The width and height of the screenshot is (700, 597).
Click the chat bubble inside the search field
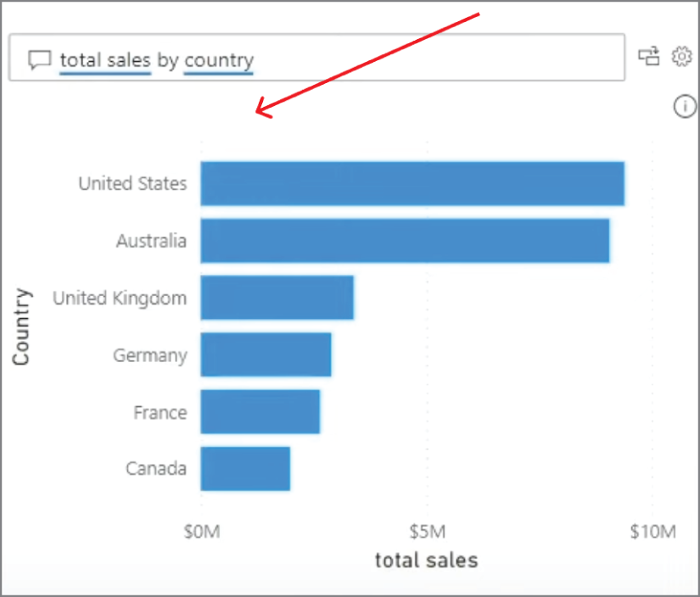pos(39,59)
